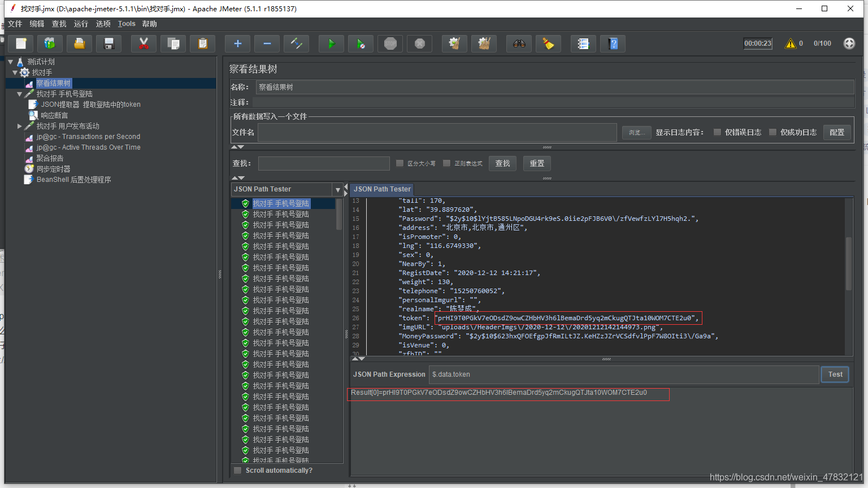The image size is (868, 488).
Task: Select BeanShell 后置处理程序 in the tree
Action: [73, 180]
